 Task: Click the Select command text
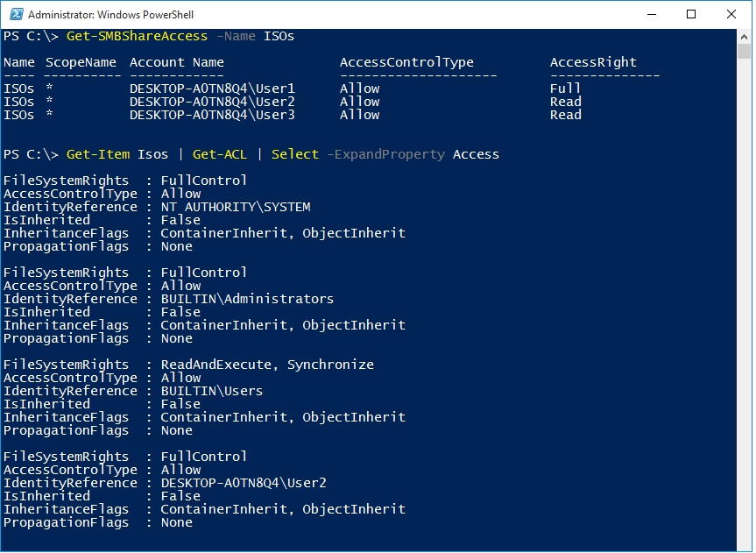pyautogui.click(x=295, y=154)
